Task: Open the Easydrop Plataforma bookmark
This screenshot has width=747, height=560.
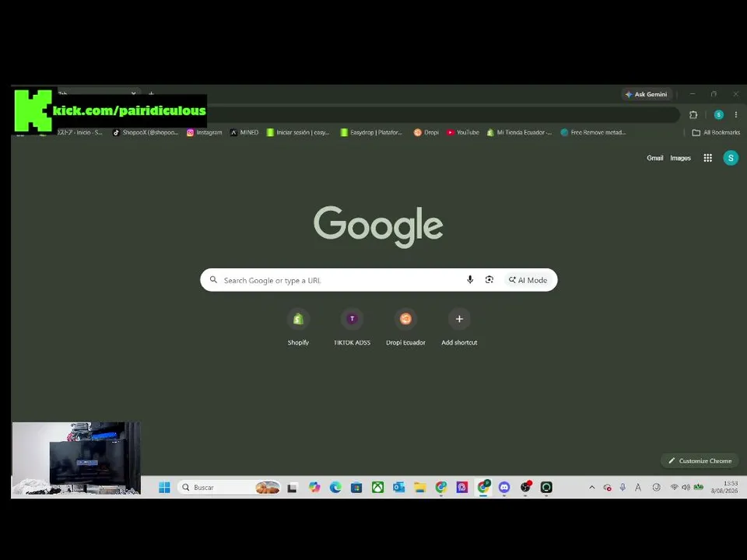Action: [x=372, y=132]
